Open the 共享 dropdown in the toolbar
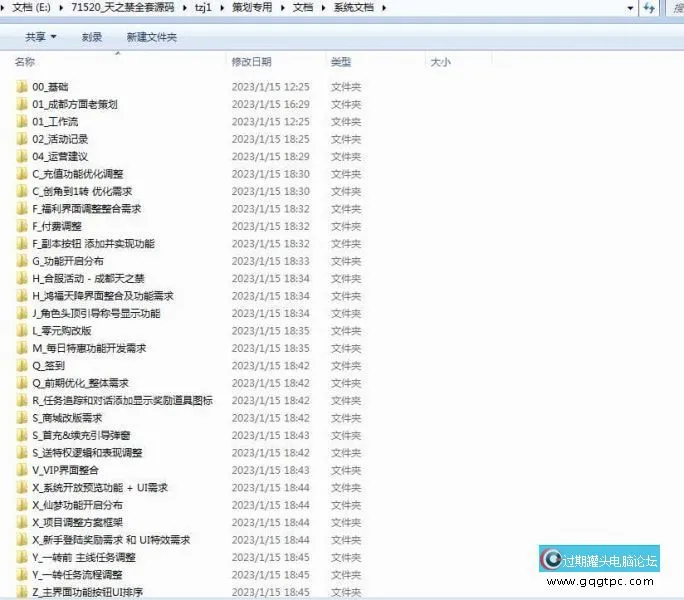684x600 pixels. pos(41,37)
